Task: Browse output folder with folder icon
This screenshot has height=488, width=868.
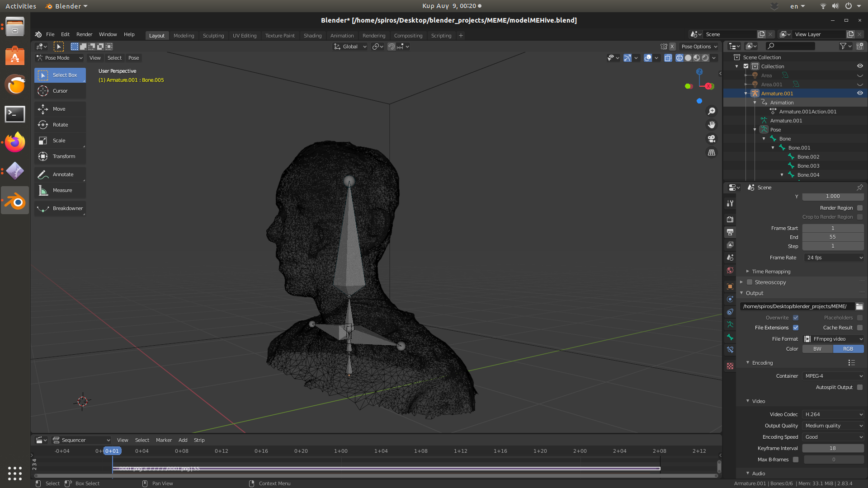Action: tap(859, 306)
